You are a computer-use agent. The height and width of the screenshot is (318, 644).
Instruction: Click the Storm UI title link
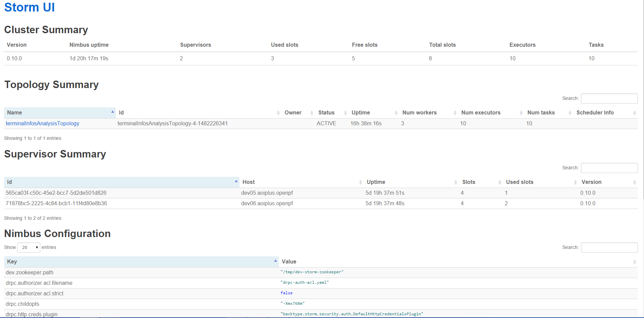pos(29,7)
